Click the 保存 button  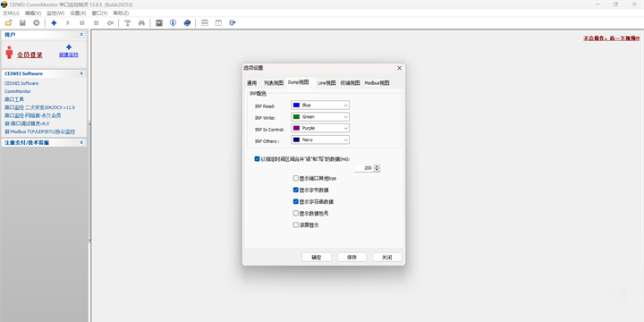(352, 257)
